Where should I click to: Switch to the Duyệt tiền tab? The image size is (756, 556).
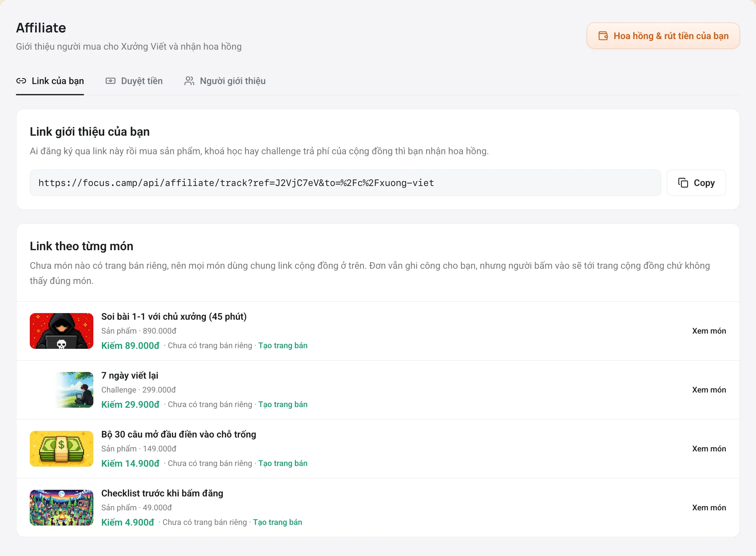tap(134, 81)
